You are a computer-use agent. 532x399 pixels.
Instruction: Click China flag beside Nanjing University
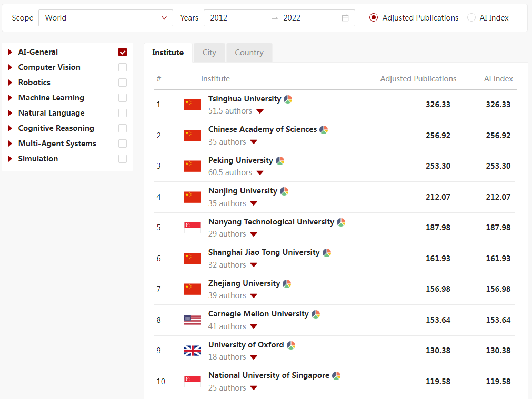[193, 197]
